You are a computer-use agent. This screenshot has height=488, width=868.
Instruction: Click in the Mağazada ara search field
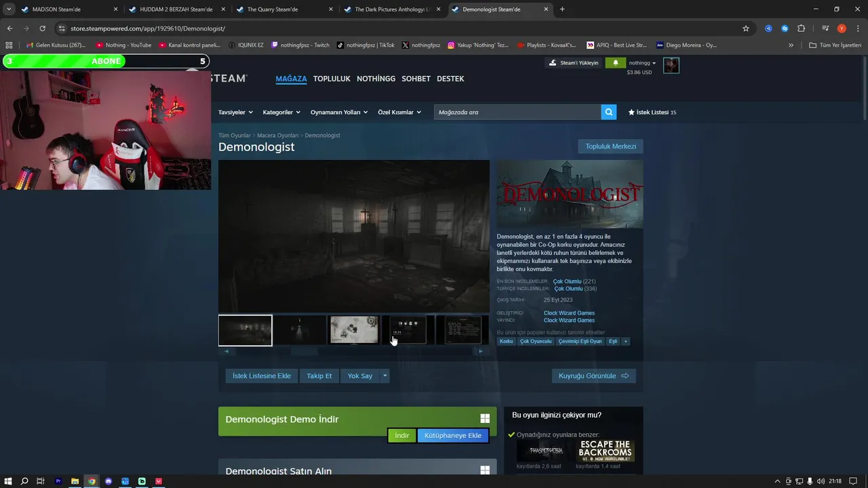[x=517, y=112]
